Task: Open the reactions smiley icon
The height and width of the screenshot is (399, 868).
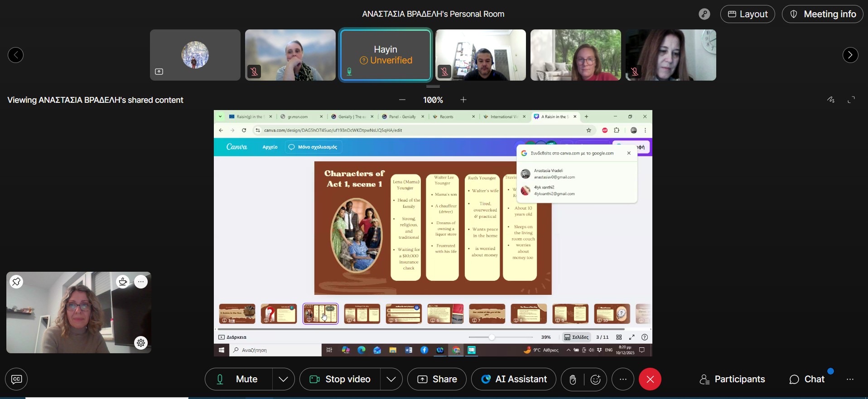Action: [595, 380]
